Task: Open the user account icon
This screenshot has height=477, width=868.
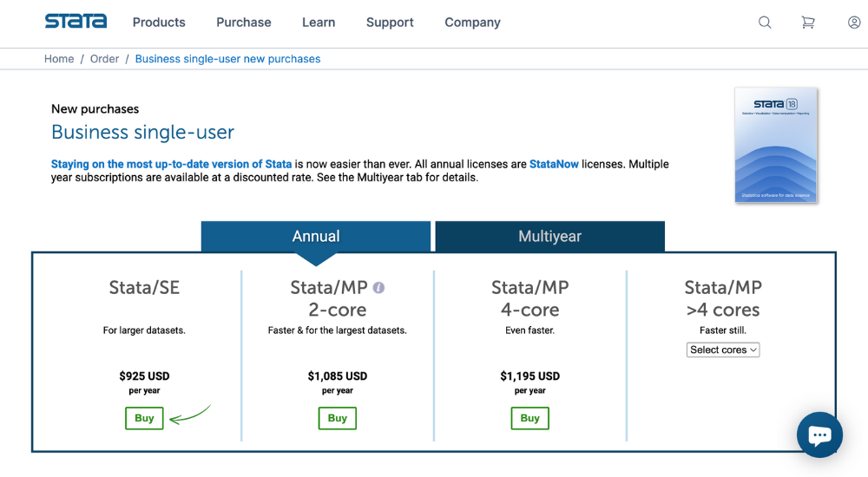Action: click(x=854, y=23)
